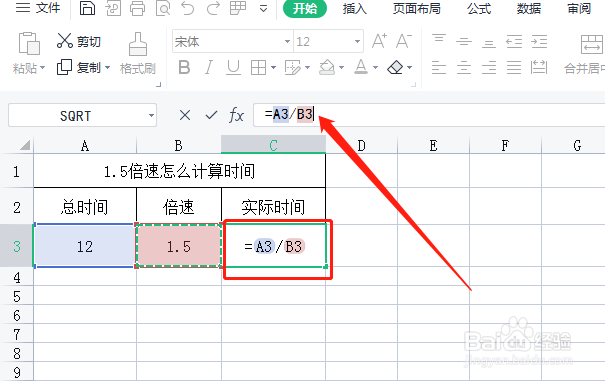Image resolution: width=605 pixels, height=381 pixels.
Task: Open the 页面布局 tab
Action: pyautogui.click(x=416, y=8)
